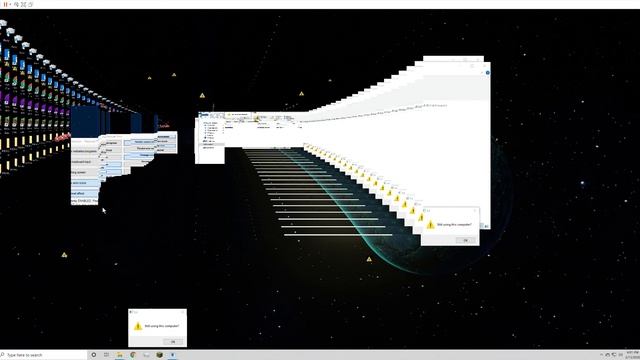Click "Still using this computer?" in the frontmost cascaded dialog
This screenshot has width=640, height=360.
point(454,224)
